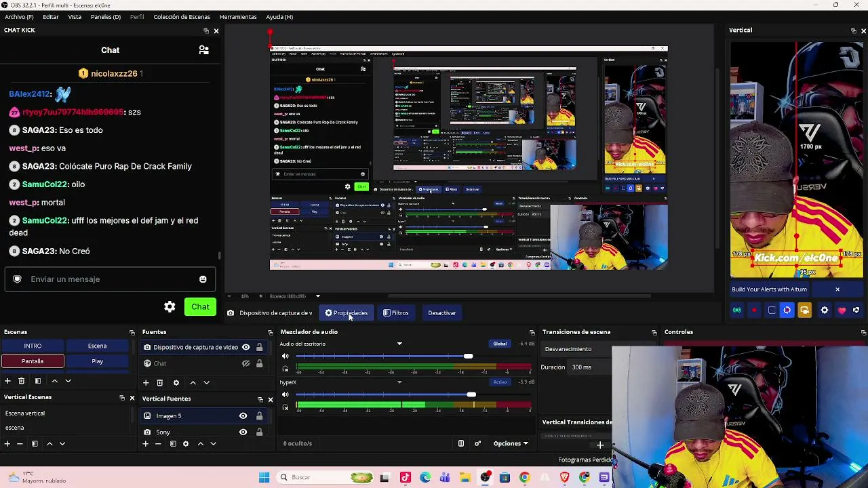Remove scene in Vertical Escenas panel
Image resolution: width=868 pixels, height=488 pixels.
[x=20, y=444]
